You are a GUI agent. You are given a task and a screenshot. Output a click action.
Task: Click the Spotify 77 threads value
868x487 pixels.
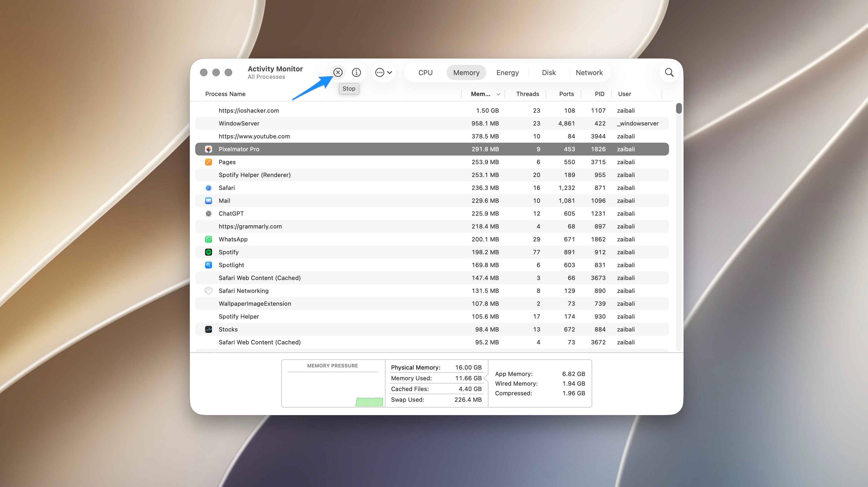pyautogui.click(x=536, y=252)
